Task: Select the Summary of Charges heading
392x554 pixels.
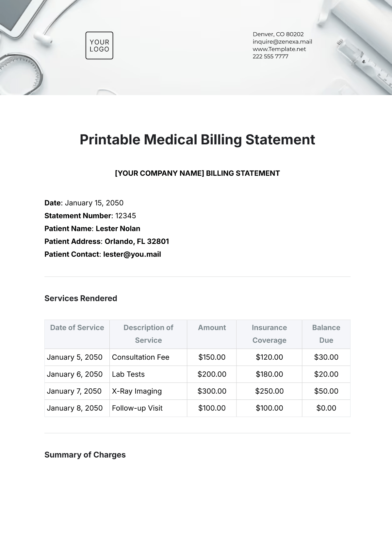Action: pos(85,455)
